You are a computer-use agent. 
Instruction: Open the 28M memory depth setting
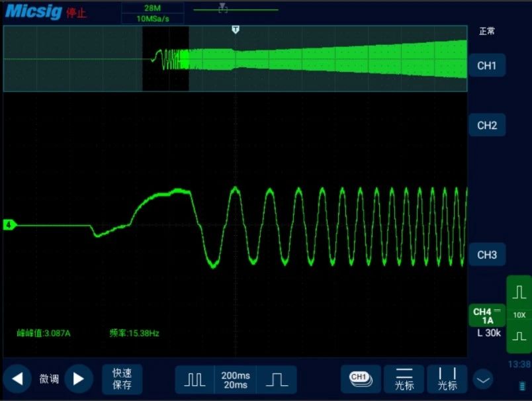point(153,8)
